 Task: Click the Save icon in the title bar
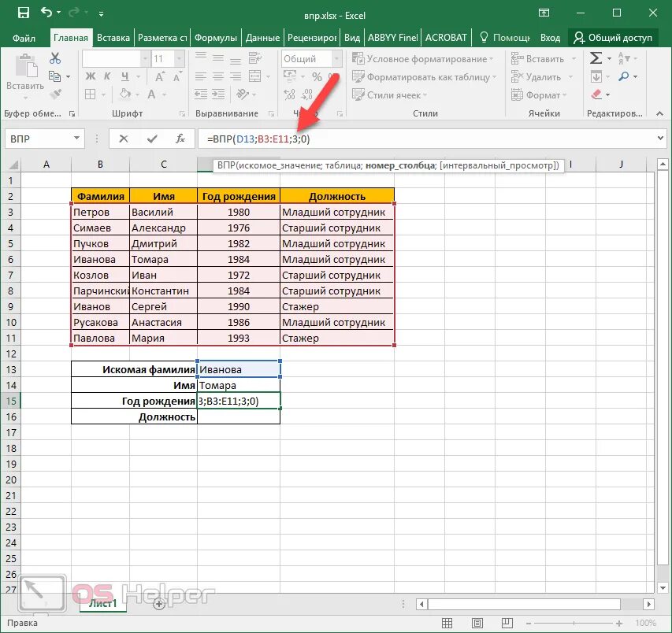(23, 13)
